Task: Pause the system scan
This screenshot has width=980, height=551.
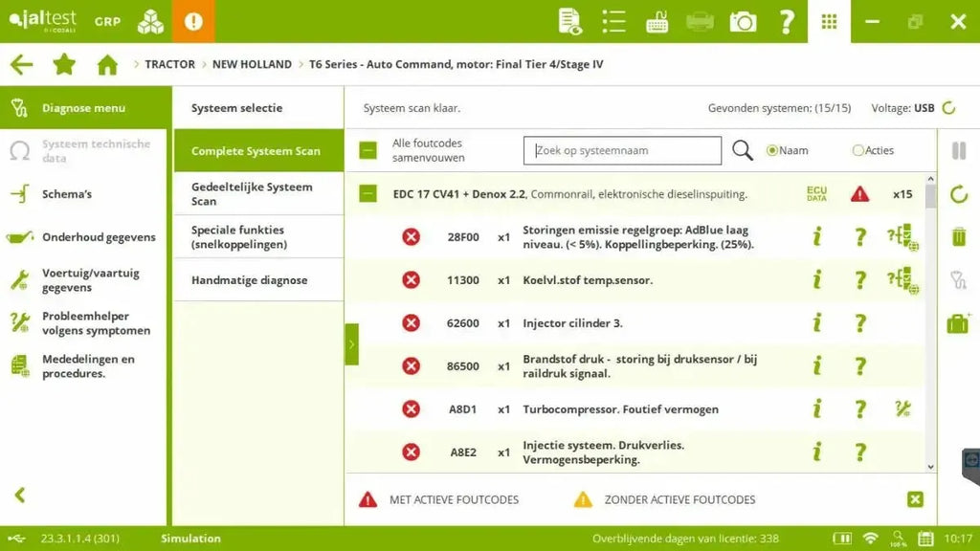Action: 959,149
